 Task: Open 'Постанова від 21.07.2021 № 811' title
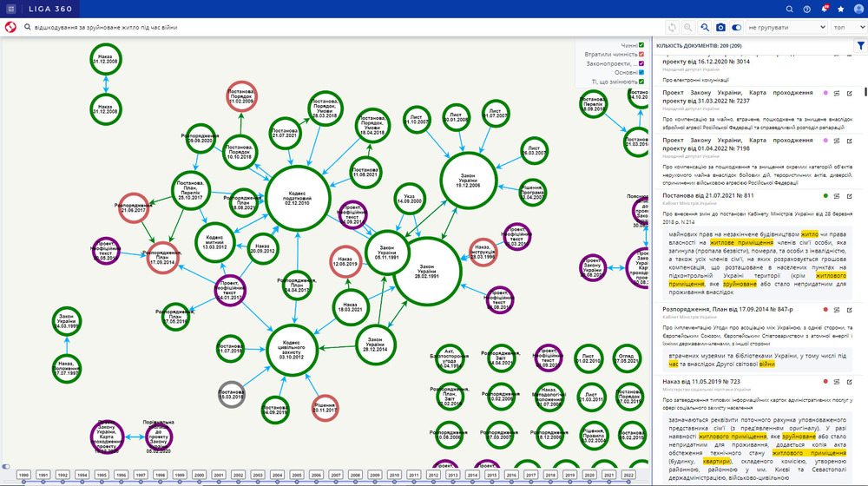pos(708,195)
